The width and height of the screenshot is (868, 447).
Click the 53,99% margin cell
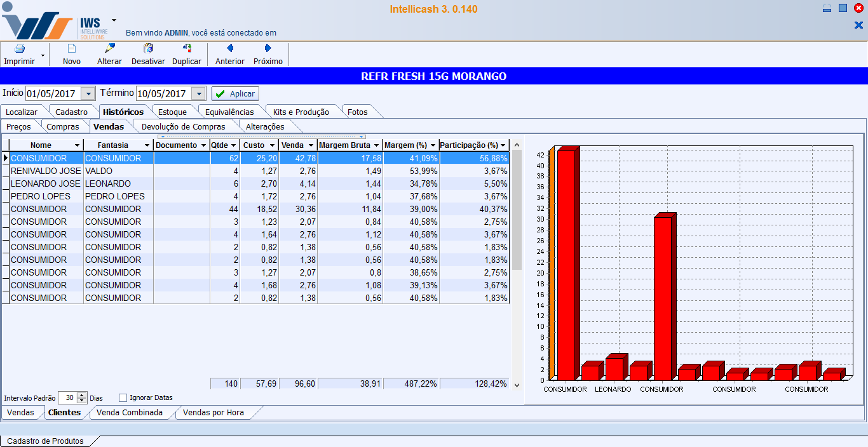(410, 171)
